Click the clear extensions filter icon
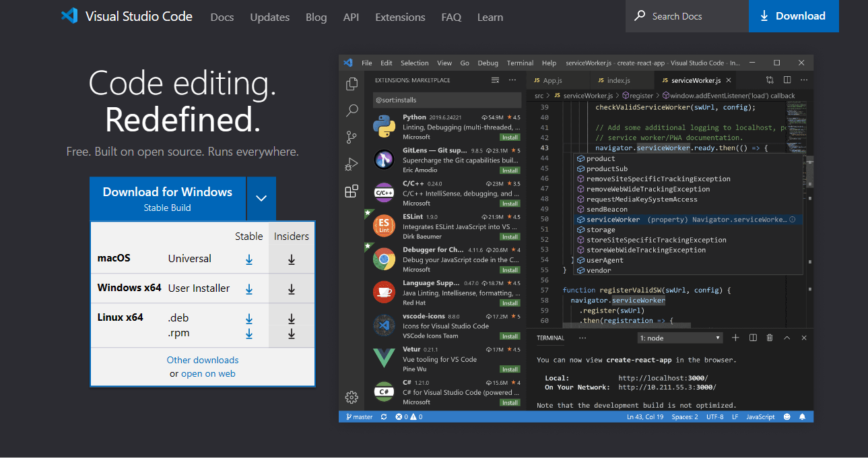 click(496, 80)
